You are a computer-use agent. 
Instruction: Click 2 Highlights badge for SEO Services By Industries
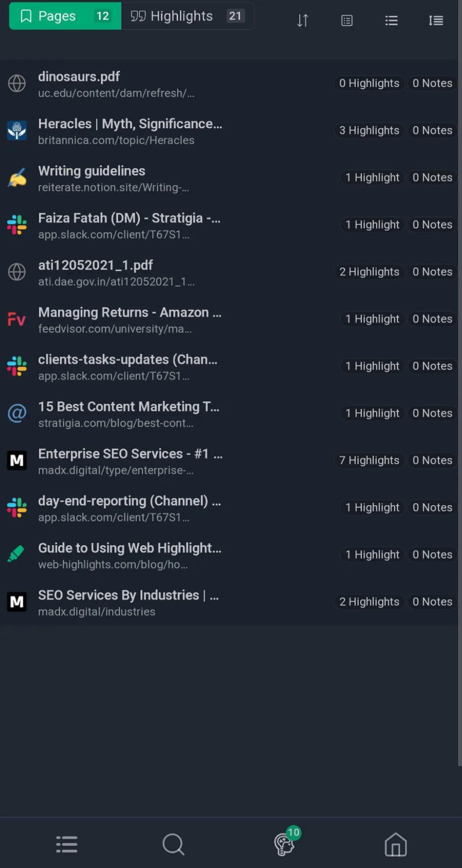click(369, 602)
